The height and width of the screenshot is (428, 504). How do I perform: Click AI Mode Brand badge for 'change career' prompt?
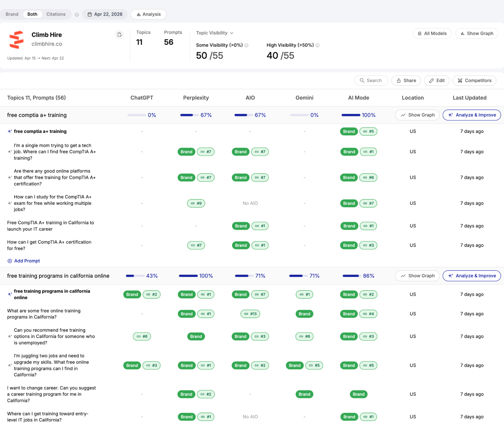359,394
